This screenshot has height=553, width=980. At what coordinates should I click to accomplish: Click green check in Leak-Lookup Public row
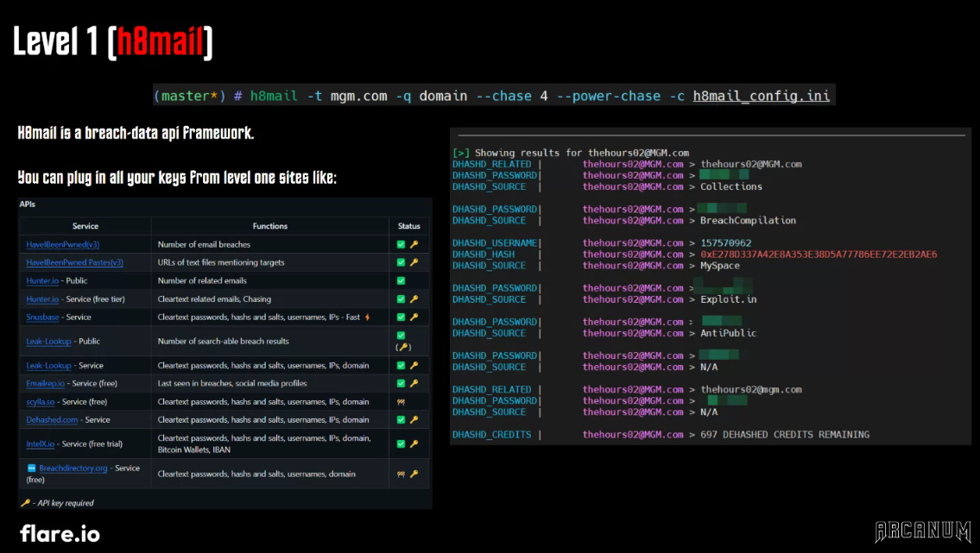pyautogui.click(x=401, y=336)
